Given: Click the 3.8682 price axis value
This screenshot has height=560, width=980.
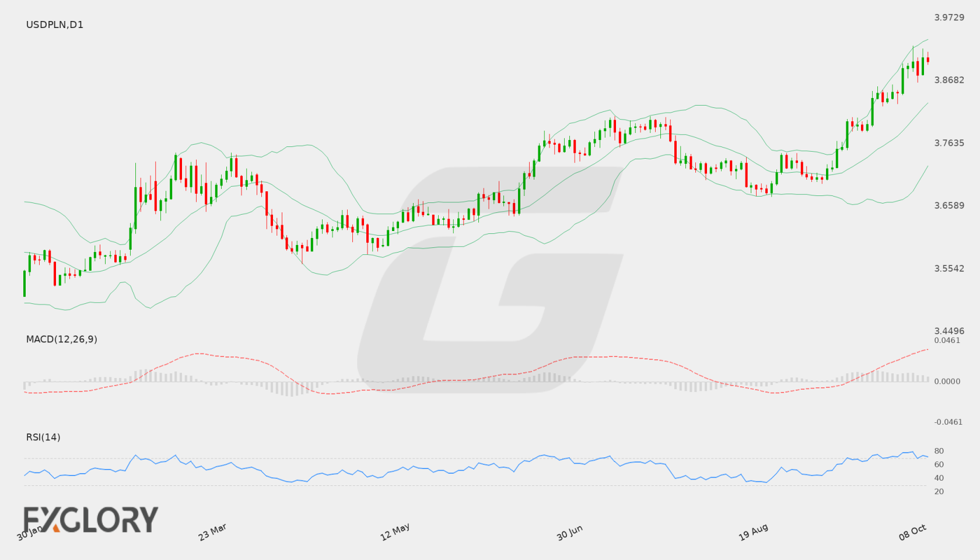Looking at the screenshot, I should click(x=949, y=80).
